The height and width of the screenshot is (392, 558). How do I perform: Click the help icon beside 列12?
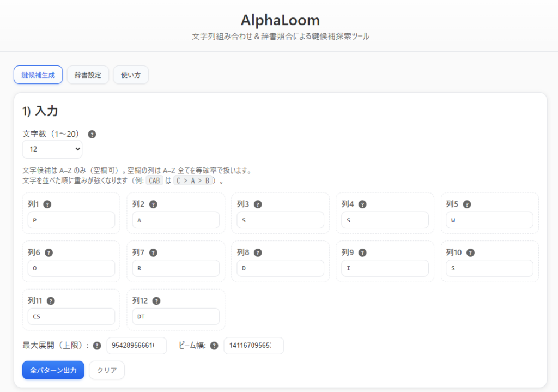tap(156, 300)
